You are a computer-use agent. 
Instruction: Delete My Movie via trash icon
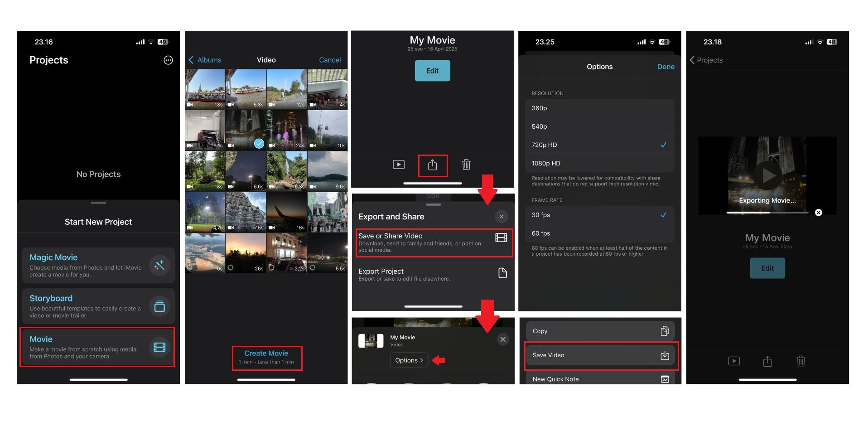point(466,165)
